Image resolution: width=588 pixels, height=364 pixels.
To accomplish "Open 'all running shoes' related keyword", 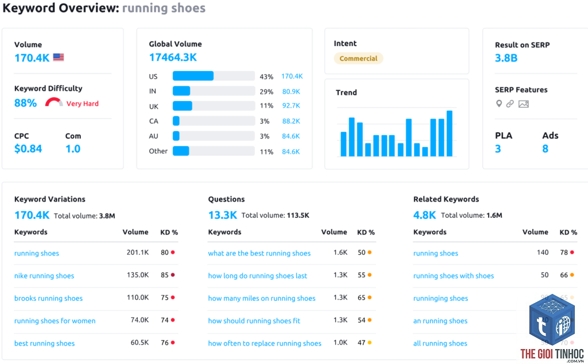I will tap(440, 343).
